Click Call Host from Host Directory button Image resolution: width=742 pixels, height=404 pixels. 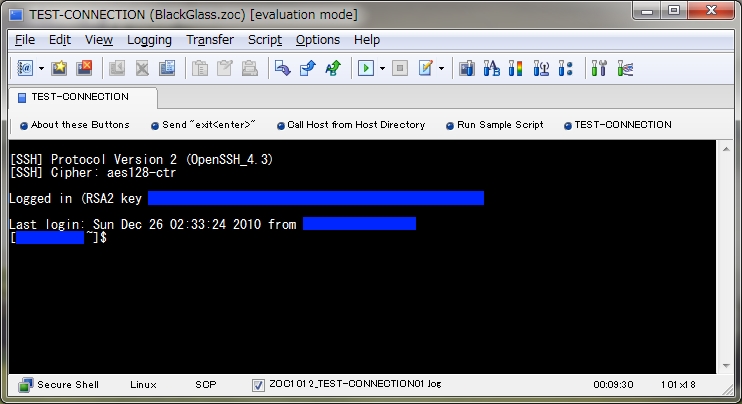point(351,125)
